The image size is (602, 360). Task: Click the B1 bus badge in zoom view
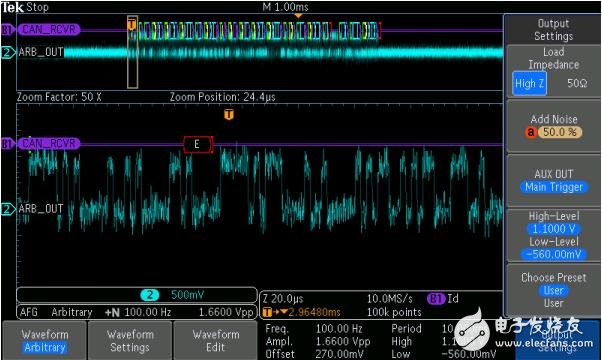click(7, 144)
